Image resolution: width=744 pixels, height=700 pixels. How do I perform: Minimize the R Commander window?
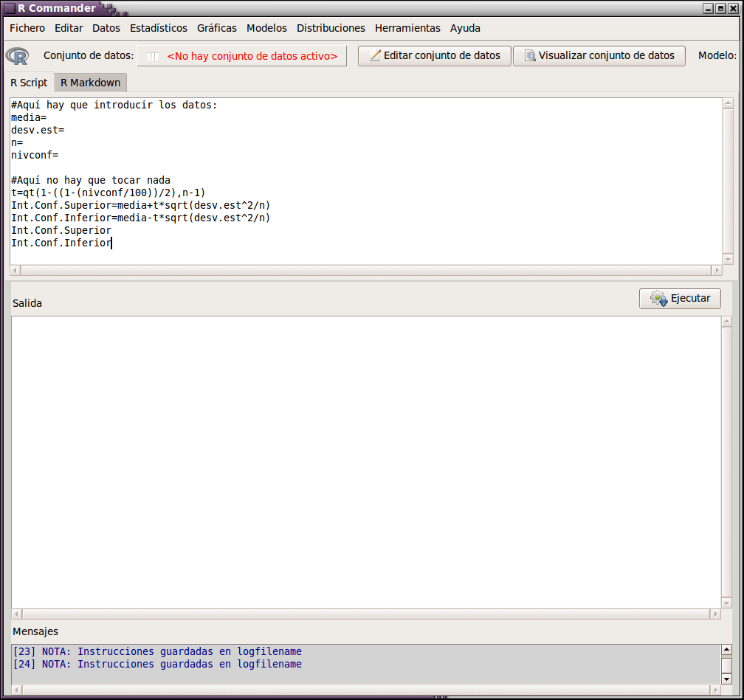709,9
